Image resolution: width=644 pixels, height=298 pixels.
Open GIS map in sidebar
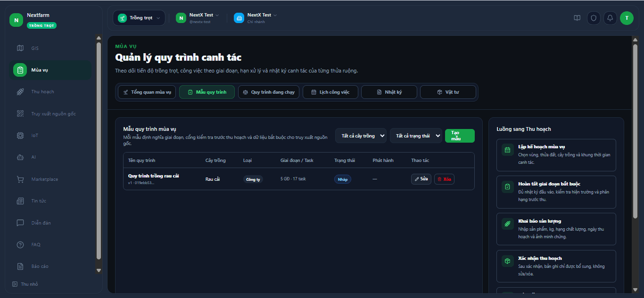pyautogui.click(x=20, y=48)
